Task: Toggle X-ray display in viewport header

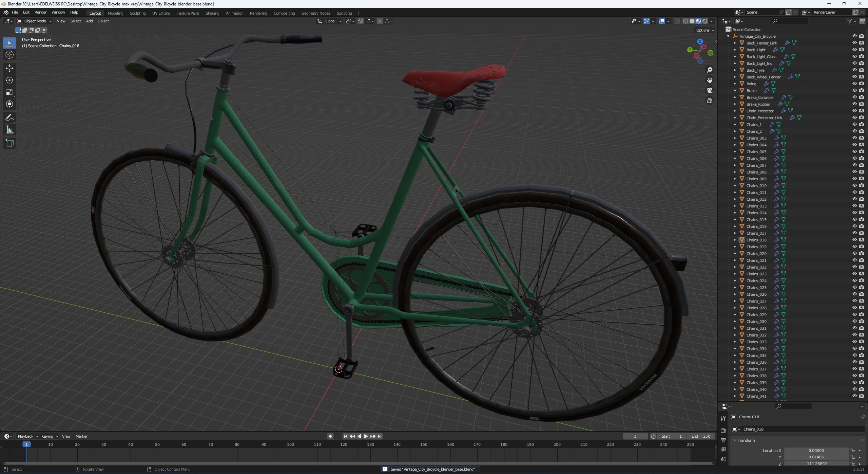Action: pos(677,21)
